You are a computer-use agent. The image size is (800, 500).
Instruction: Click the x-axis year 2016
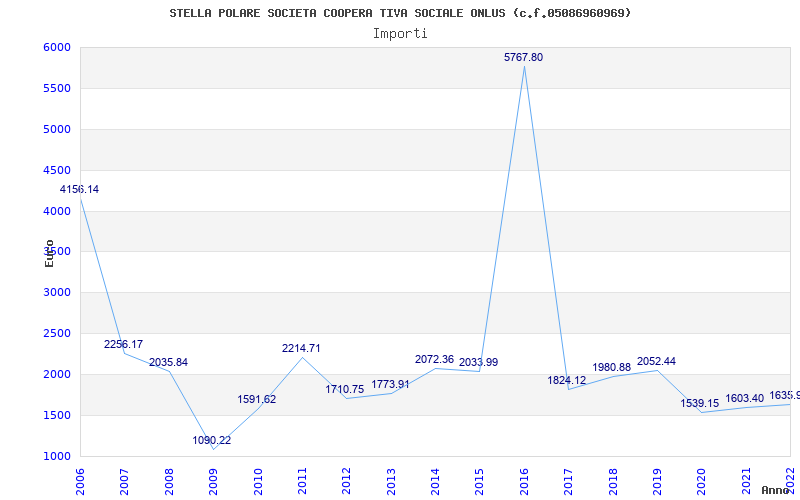click(x=523, y=482)
